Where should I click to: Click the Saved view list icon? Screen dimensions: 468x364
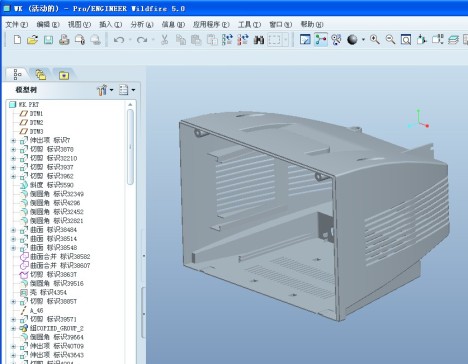pyautogui.click(x=437, y=39)
